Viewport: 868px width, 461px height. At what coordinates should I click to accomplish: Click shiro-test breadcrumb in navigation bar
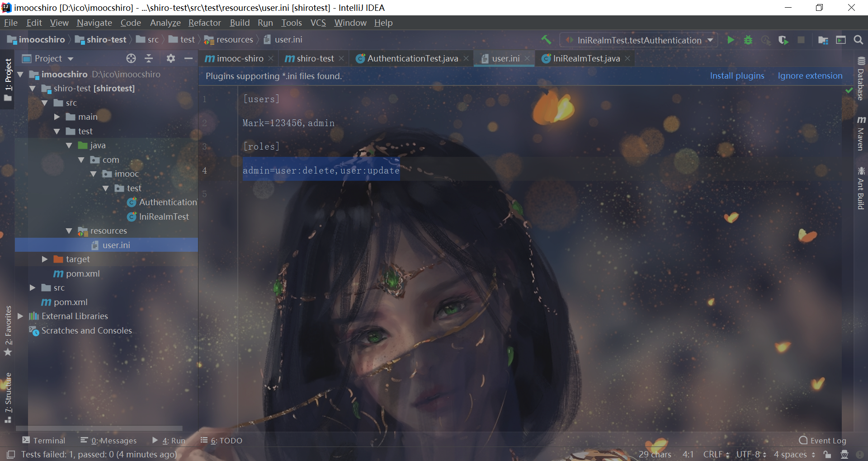101,40
